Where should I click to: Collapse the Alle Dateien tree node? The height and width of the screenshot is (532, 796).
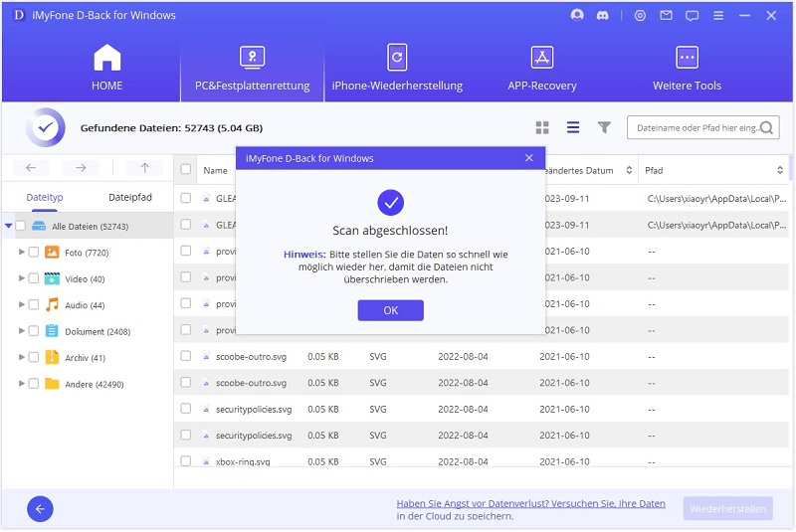(9, 226)
